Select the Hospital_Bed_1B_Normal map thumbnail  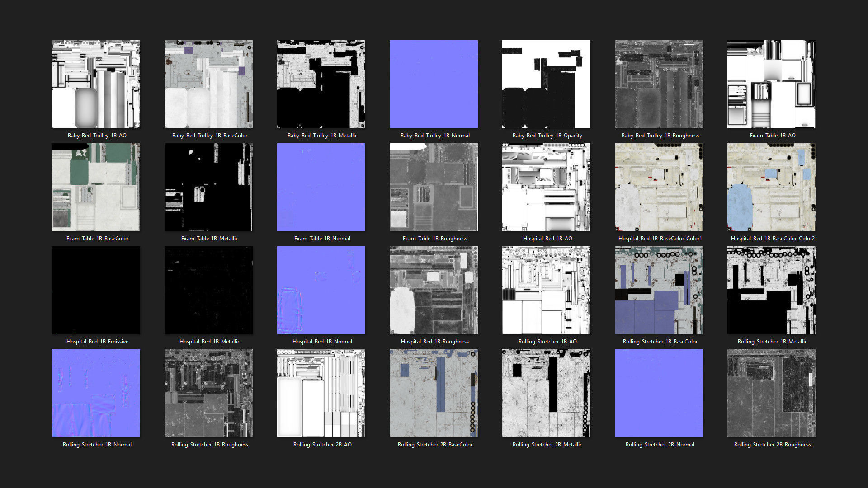321,290
